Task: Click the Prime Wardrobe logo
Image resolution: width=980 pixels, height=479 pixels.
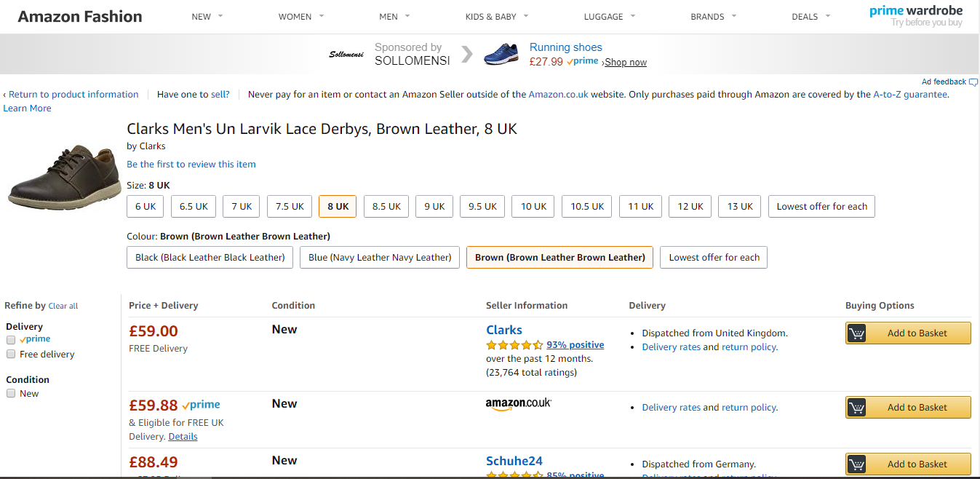Action: click(x=916, y=16)
